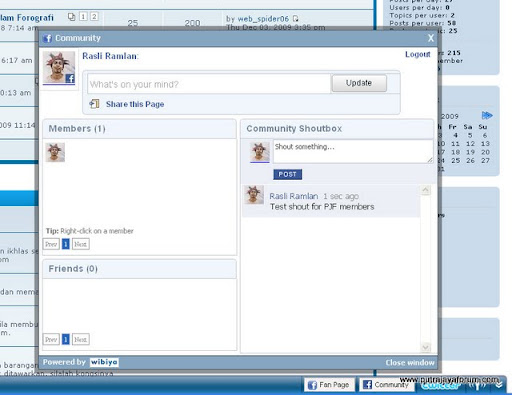
Task: Open the Twitter button on the bottom toolbar
Action: pyautogui.click(x=441, y=386)
